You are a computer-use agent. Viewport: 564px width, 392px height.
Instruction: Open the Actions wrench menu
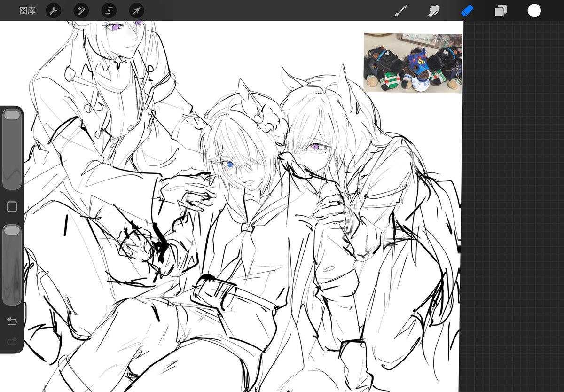54,10
